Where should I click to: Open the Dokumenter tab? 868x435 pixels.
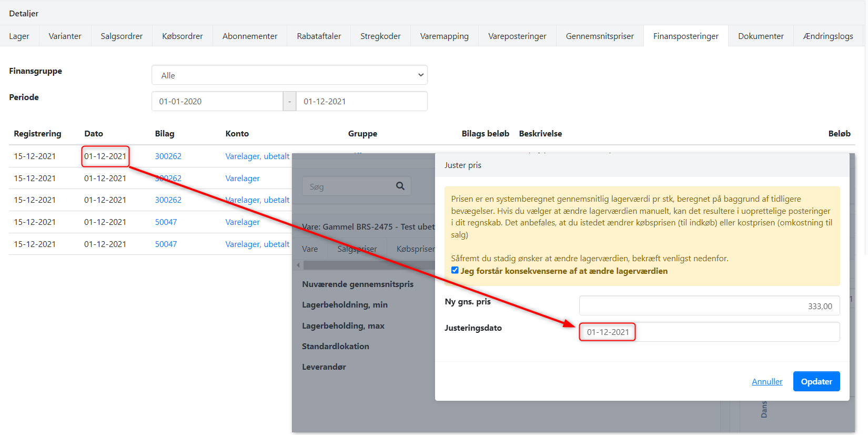click(x=760, y=36)
